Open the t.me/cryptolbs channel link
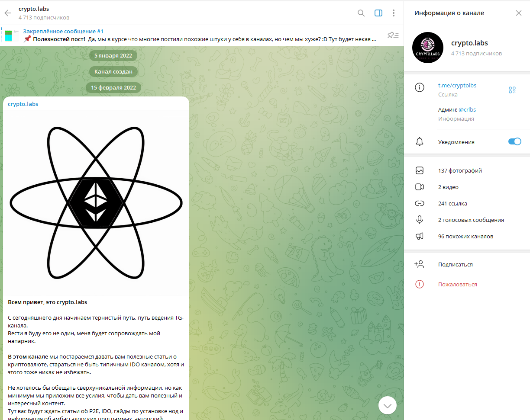 tap(457, 86)
